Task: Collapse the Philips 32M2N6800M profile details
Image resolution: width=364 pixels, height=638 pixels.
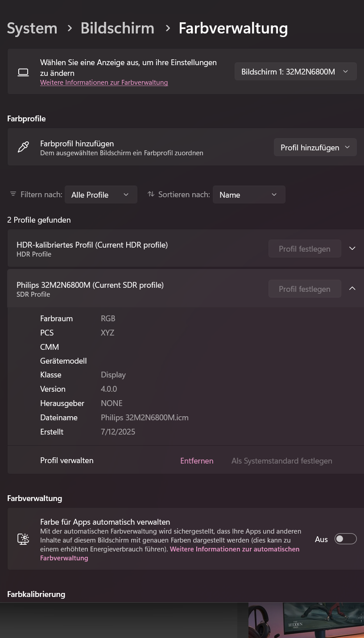Action: (352, 289)
